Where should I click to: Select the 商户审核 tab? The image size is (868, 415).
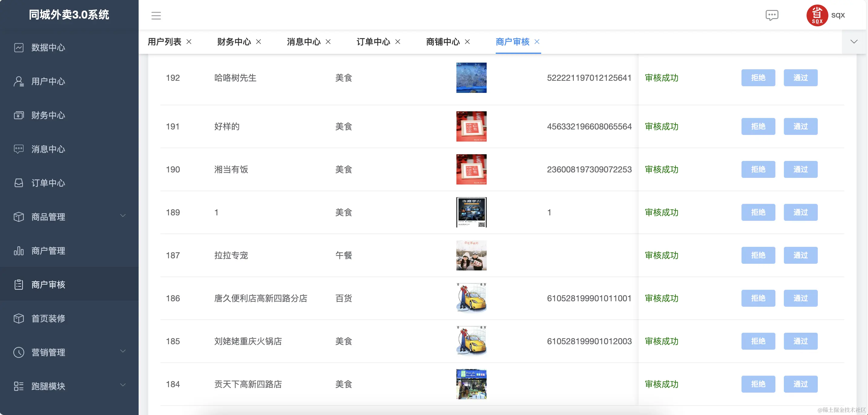coord(512,42)
